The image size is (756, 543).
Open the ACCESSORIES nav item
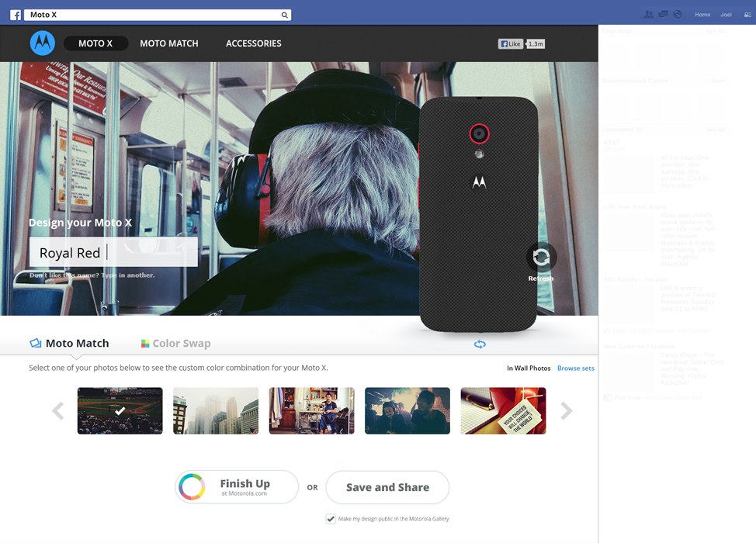coord(254,43)
